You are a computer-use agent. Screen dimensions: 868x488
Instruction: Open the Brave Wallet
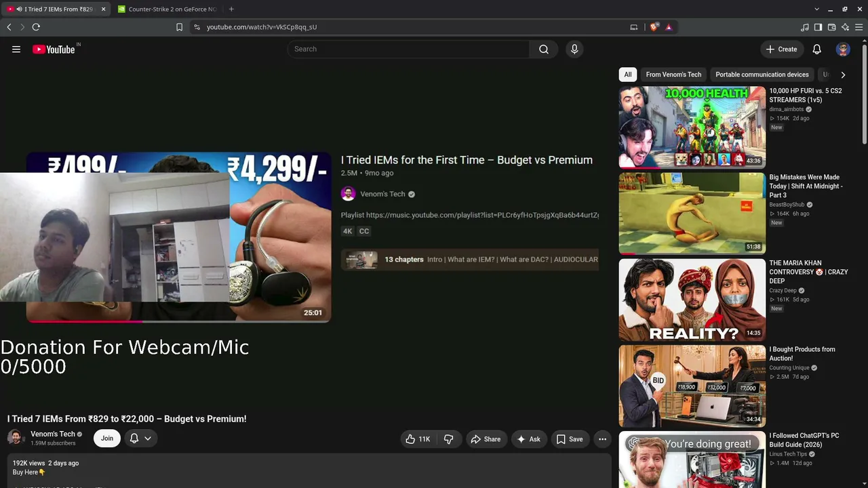coord(831,27)
